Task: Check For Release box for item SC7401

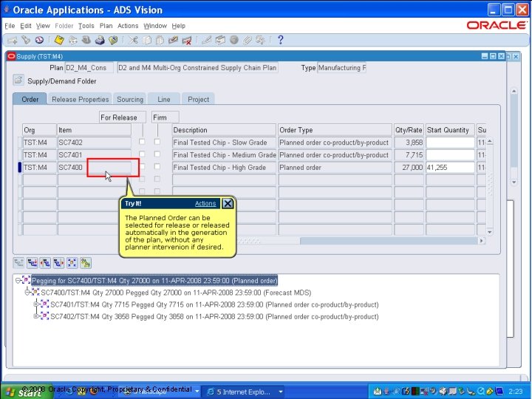Action: [142, 154]
